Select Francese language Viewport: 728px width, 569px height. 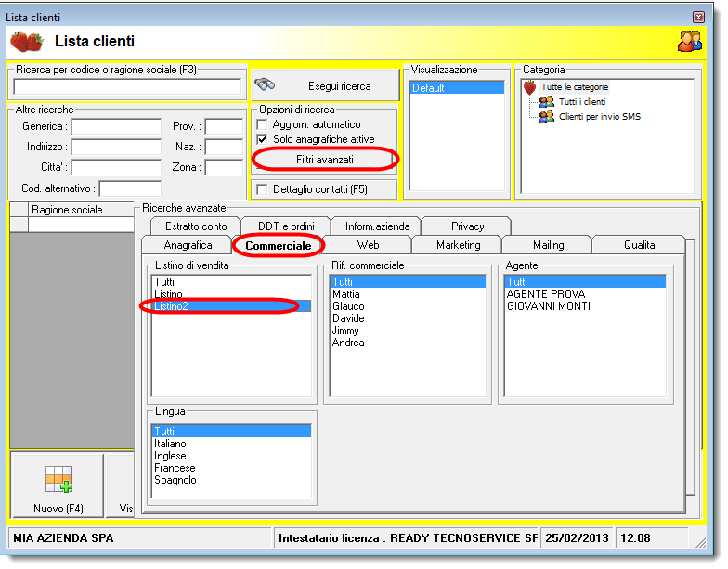coord(231,468)
